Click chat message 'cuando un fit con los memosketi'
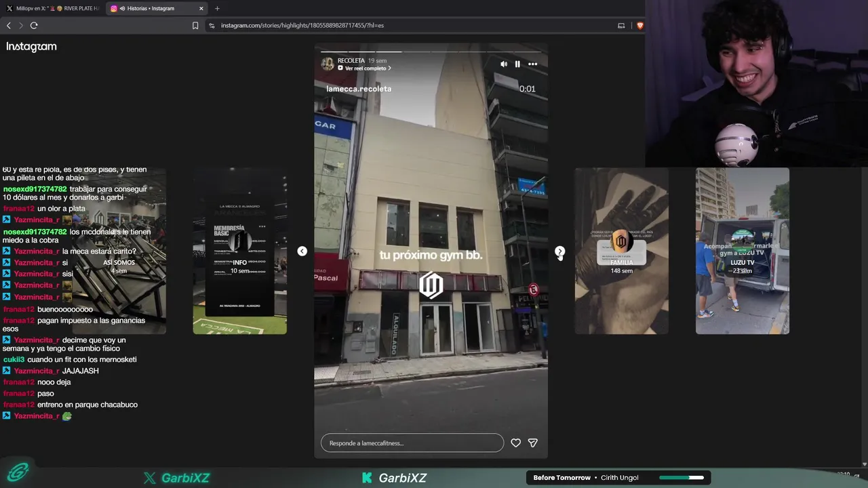Image resolution: width=868 pixels, height=488 pixels. pyautogui.click(x=82, y=359)
